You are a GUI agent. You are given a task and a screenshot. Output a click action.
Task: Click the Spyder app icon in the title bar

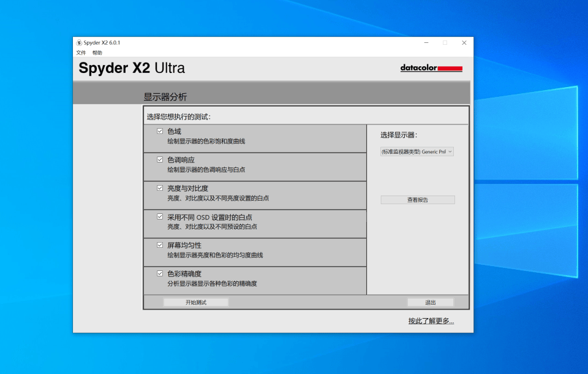[x=78, y=43]
